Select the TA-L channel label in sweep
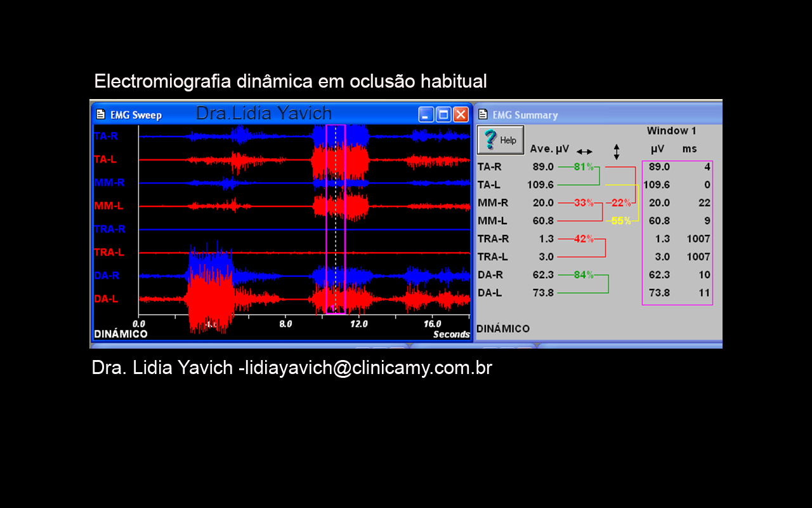Screen dimensions: 812x508 tap(105, 159)
